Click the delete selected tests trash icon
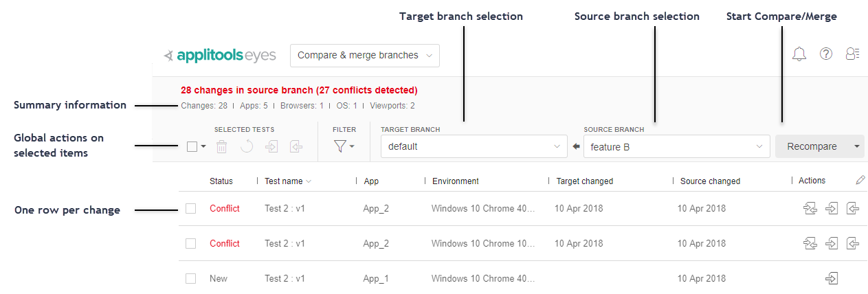Image resolution: width=868 pixels, height=294 pixels. coord(222,146)
